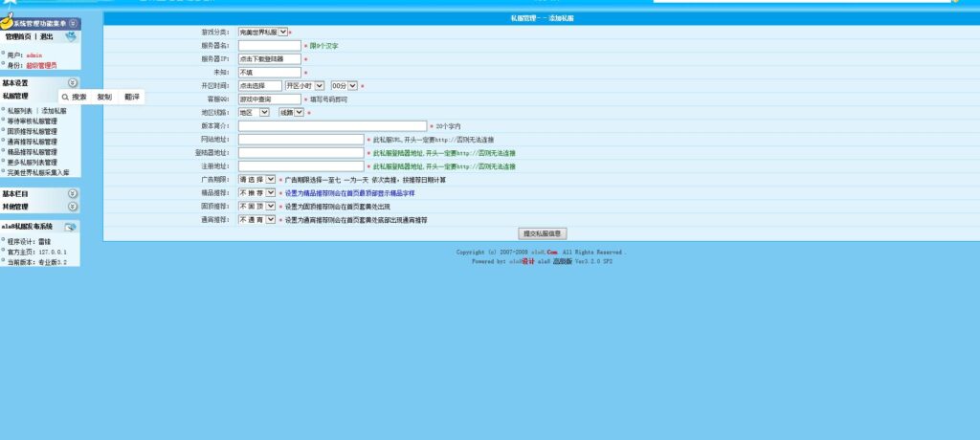Open the 开区小时 hour dropdown
980x440 pixels.
pyautogui.click(x=303, y=85)
